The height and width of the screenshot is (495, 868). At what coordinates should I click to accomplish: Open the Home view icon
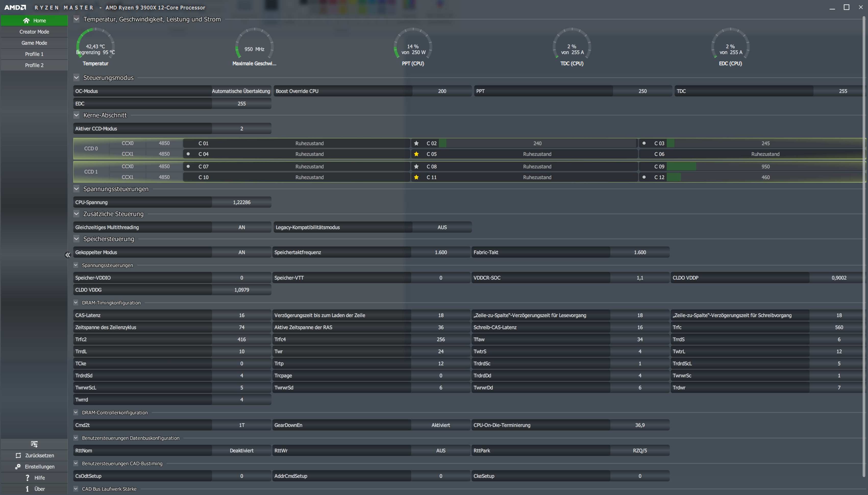[x=26, y=21]
